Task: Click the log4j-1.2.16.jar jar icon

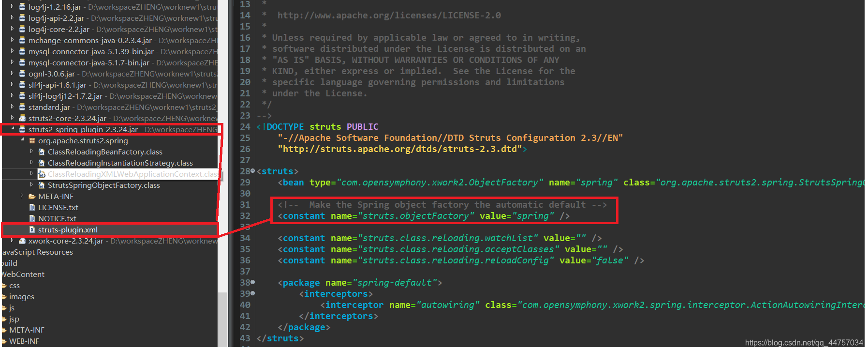Action: pos(22,7)
